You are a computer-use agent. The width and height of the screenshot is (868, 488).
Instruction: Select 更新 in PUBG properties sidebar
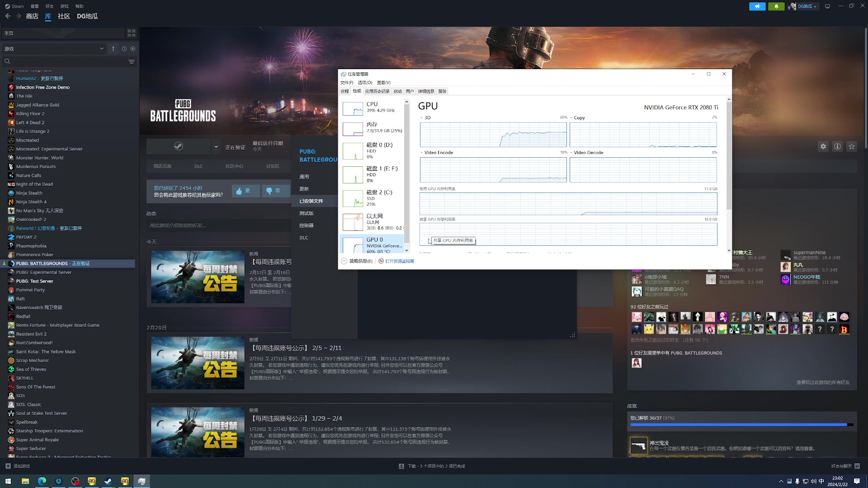[304, 189]
